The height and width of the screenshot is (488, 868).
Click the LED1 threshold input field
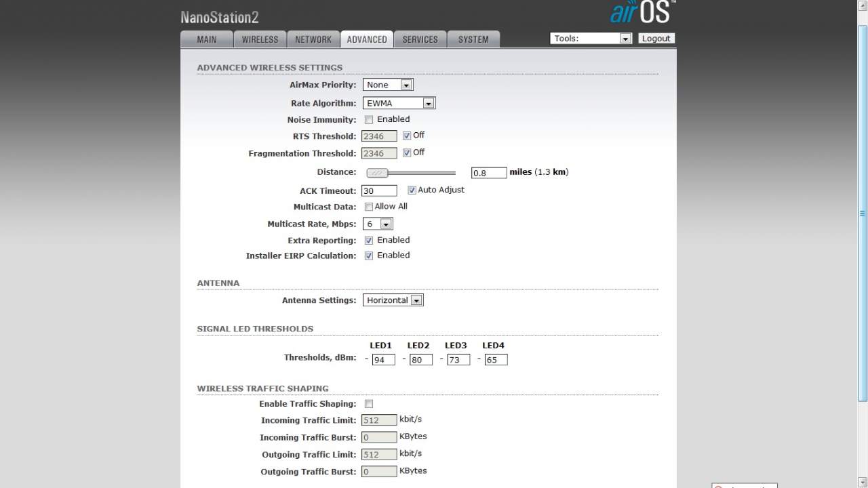point(384,360)
